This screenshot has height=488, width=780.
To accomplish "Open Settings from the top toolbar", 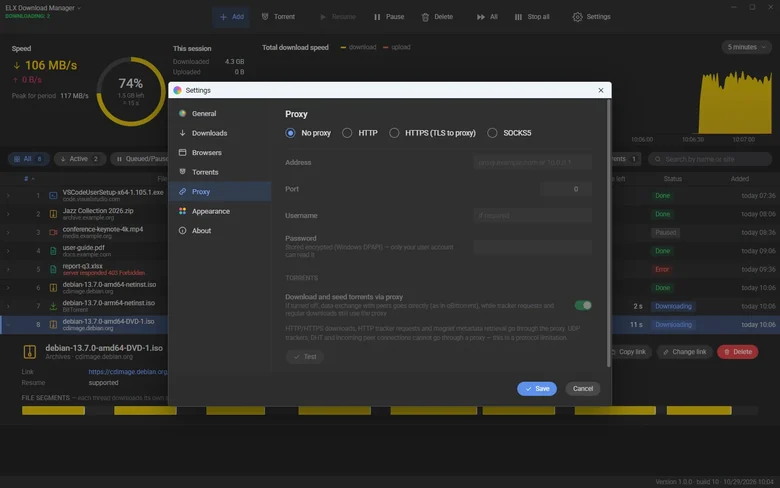I will (x=591, y=17).
